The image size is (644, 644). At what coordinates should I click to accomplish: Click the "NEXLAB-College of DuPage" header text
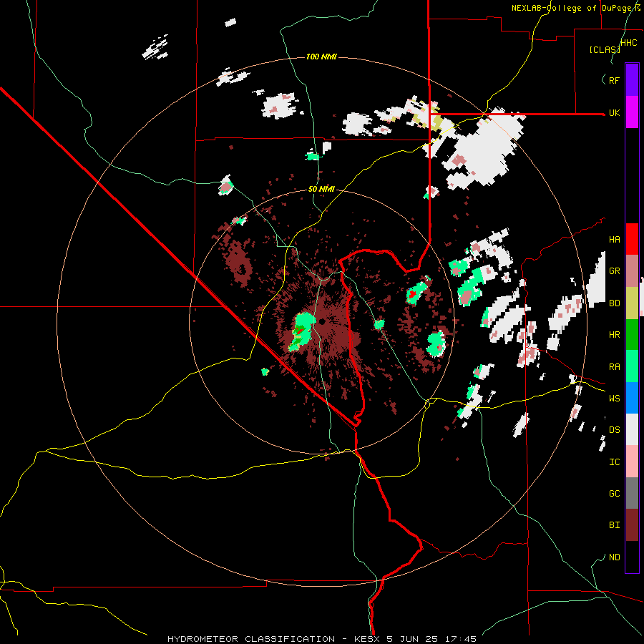coord(572,8)
